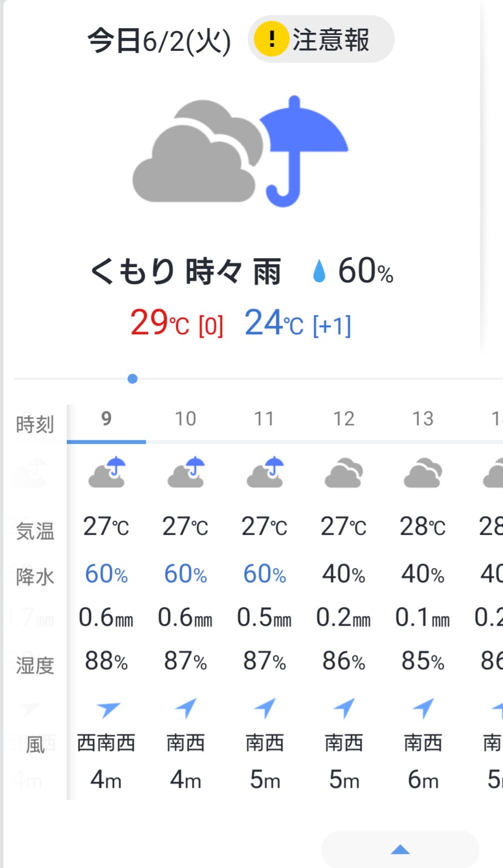The height and width of the screenshot is (868, 503).
Task: Tap the くもり 時々 雨 forecast text
Action: 185,272
